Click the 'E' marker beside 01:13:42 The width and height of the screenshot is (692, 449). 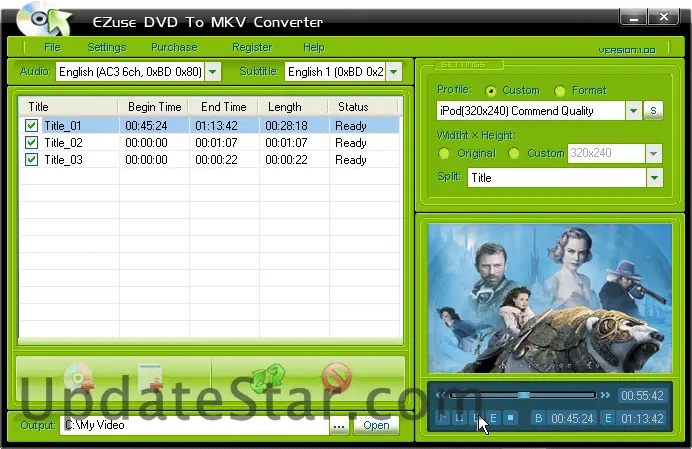click(608, 418)
